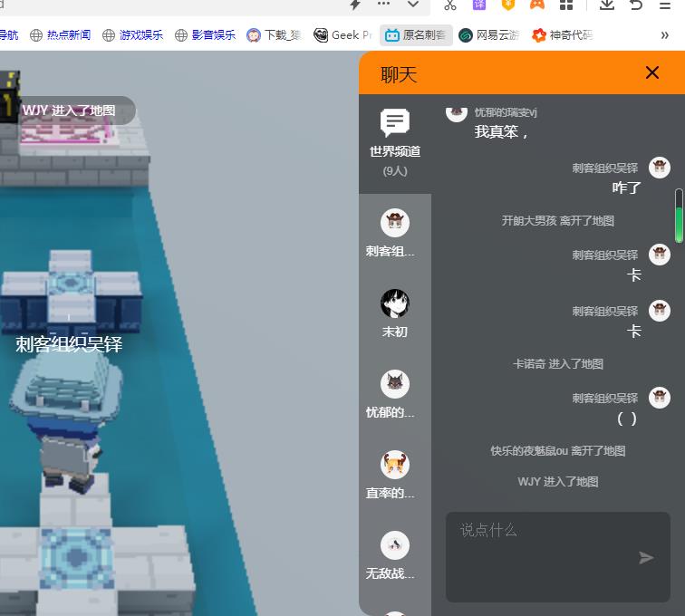685x616 pixels.
Task: Click the 我真笨， chat message
Action: tap(501, 131)
